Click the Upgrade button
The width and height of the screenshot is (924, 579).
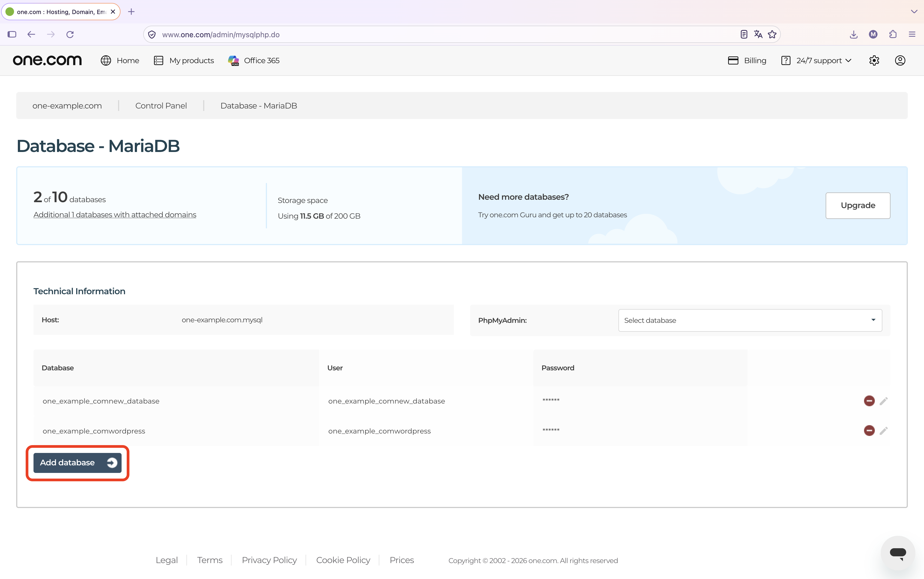[857, 206]
